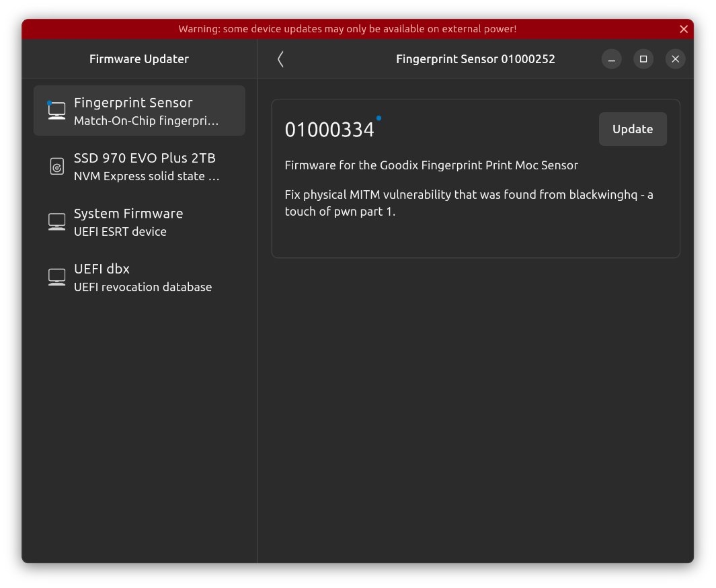Click the UEFI dbx computer icon
Image resolution: width=716 pixels, height=588 pixels.
[x=57, y=277]
